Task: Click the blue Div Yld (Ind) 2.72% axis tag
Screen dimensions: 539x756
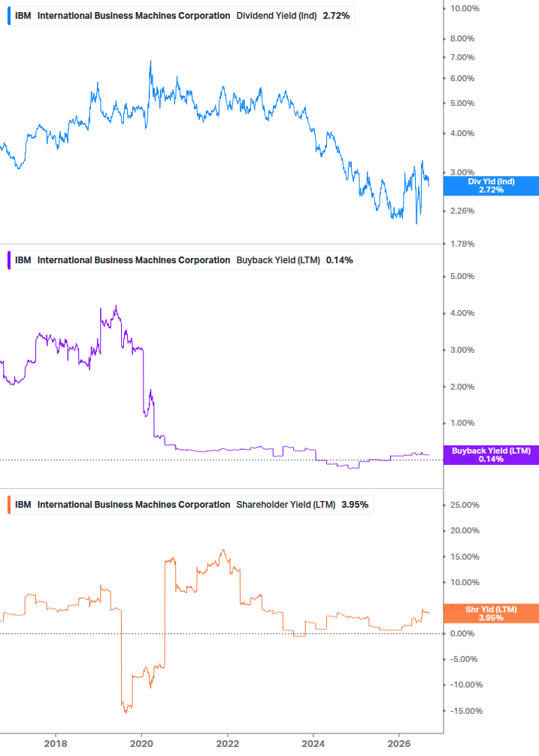Action: pos(491,186)
